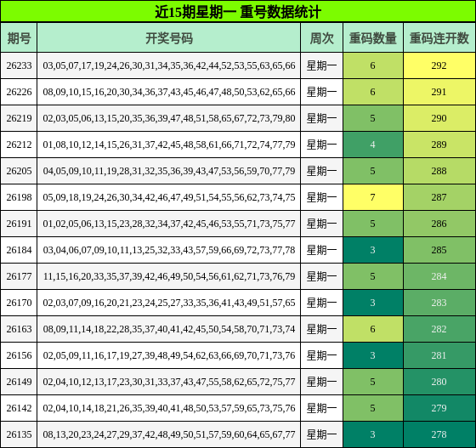Select period number 26163
Viewport: 476px width, 448px height.
pos(19,329)
